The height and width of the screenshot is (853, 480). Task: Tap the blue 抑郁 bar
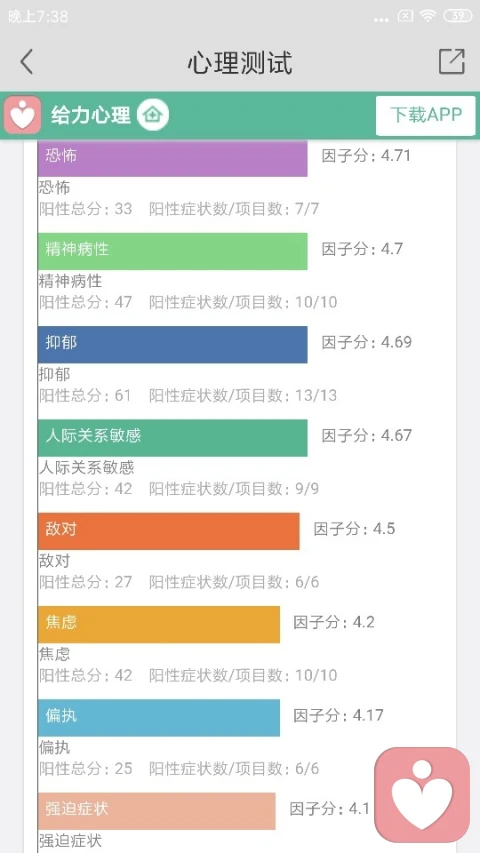(173, 344)
